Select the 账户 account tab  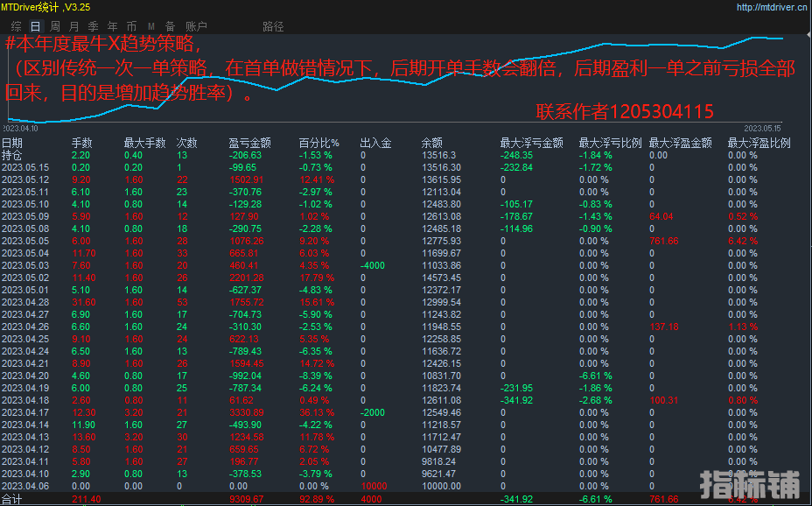tap(196, 26)
